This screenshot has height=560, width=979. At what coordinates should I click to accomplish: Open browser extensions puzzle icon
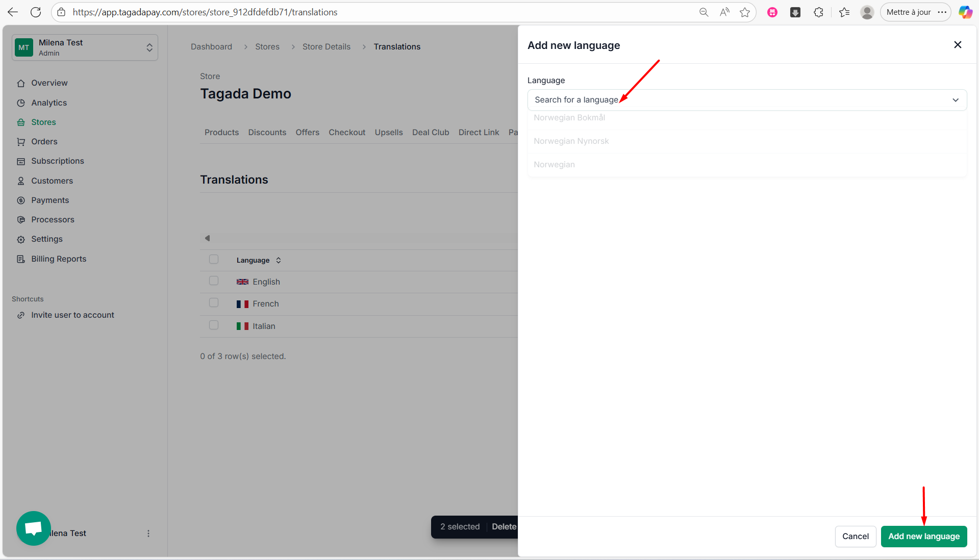pyautogui.click(x=818, y=12)
